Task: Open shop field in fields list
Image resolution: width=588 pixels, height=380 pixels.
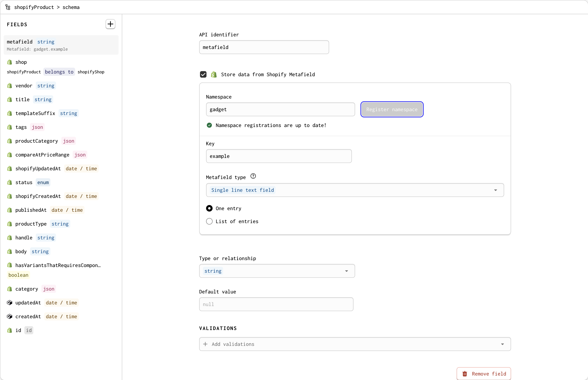Action: click(61, 67)
